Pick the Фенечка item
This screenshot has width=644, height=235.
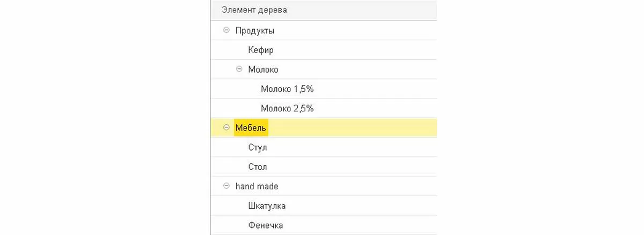click(266, 225)
